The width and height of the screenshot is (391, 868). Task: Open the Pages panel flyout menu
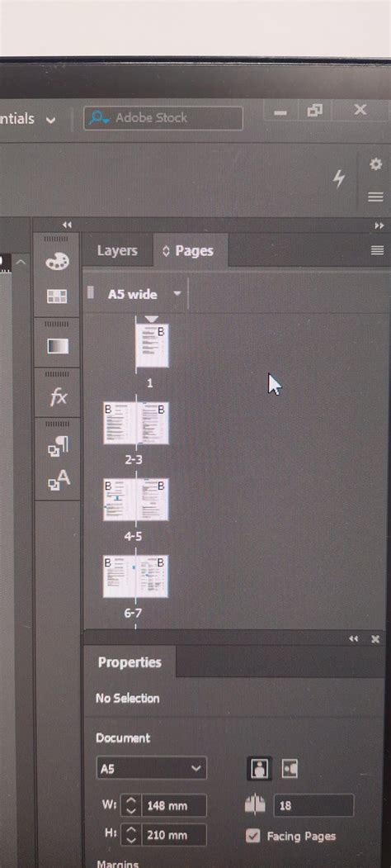click(377, 251)
